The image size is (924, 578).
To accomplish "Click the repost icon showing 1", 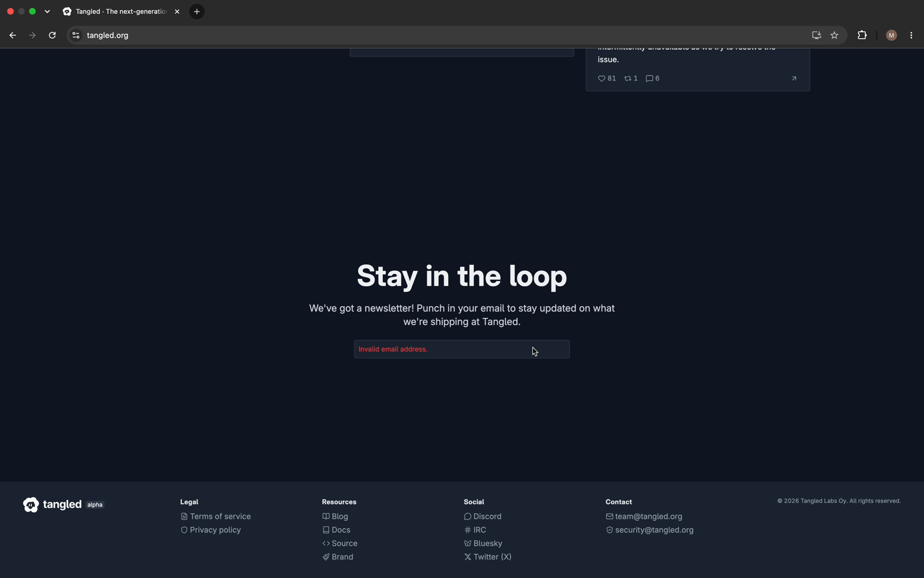I will [x=628, y=79].
